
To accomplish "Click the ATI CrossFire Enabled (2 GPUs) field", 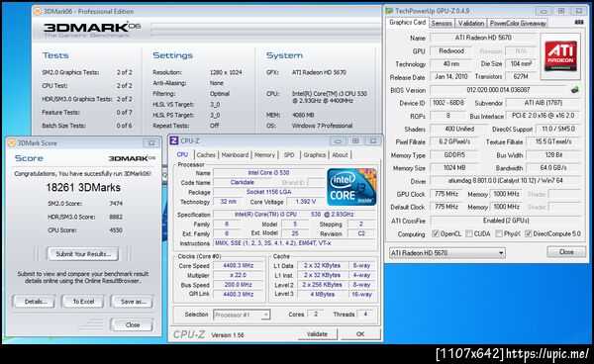I will click(505, 221).
